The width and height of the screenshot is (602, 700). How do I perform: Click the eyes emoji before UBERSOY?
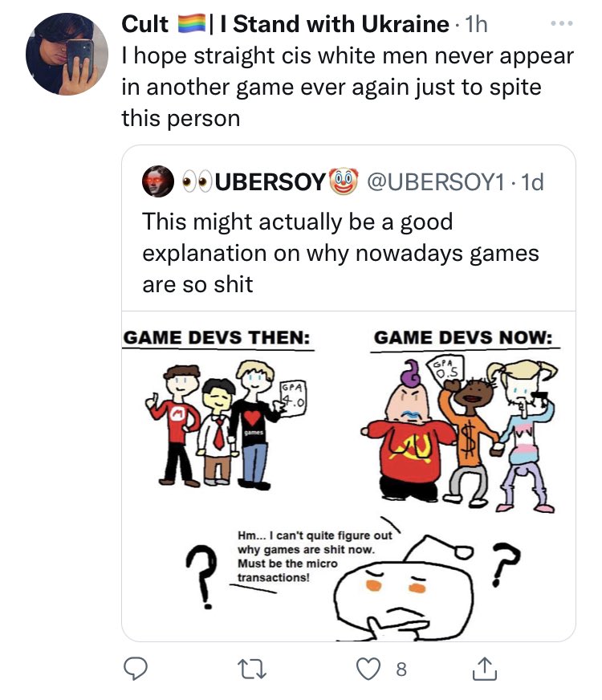[x=197, y=181]
